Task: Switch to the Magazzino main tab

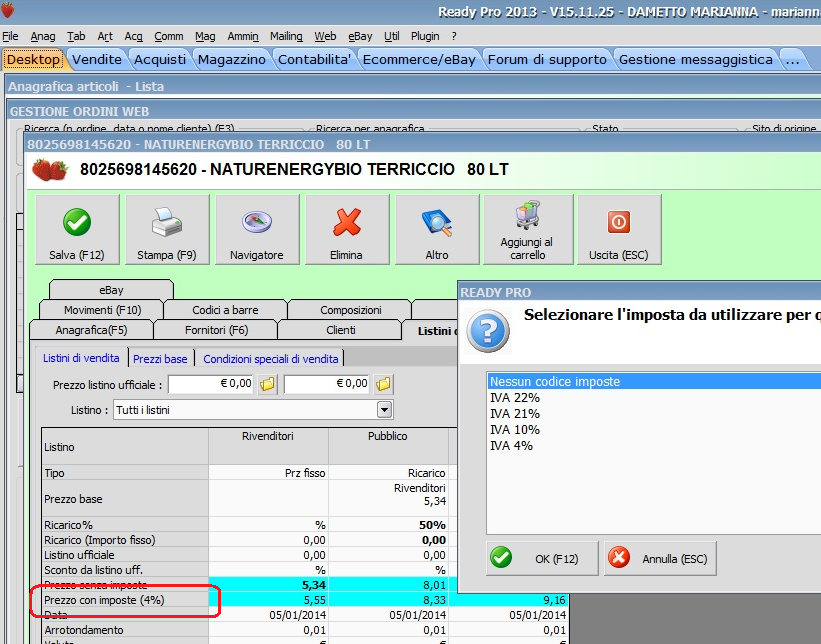Action: tap(231, 60)
